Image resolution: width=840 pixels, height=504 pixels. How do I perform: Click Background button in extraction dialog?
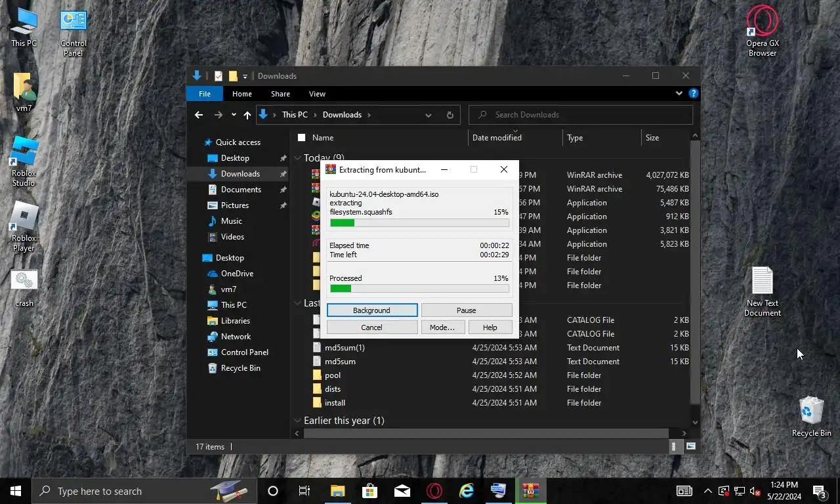pyautogui.click(x=371, y=310)
